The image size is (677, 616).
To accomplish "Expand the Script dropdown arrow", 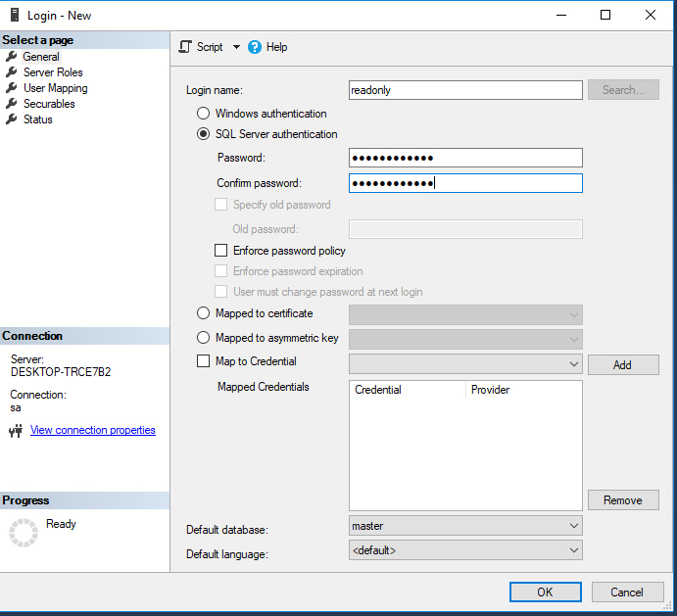I will click(x=236, y=47).
